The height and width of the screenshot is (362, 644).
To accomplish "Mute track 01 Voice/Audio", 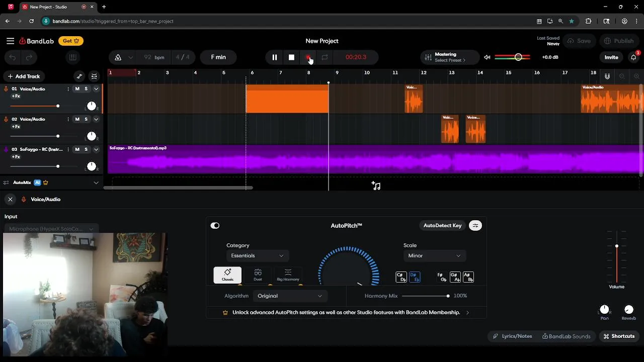I will [x=77, y=89].
